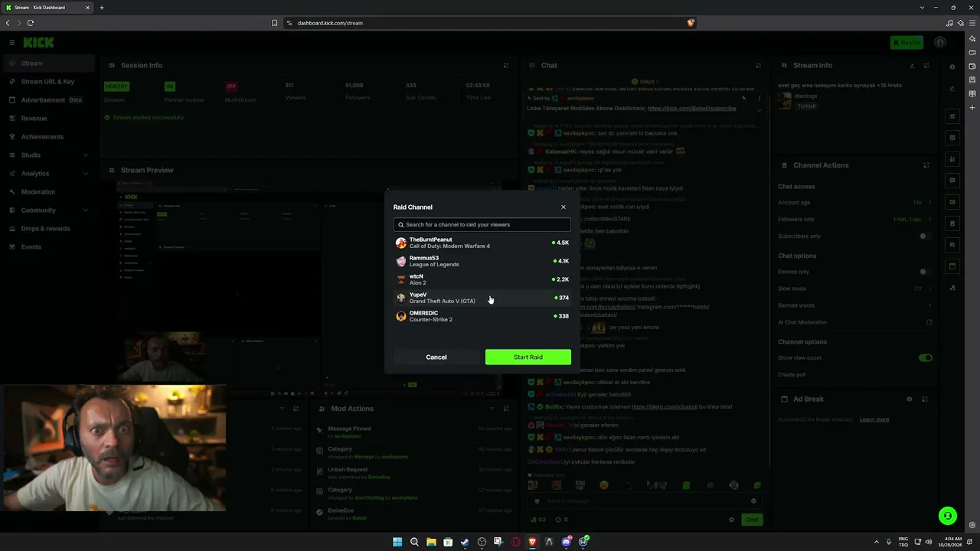Edit Stream Info with pencil icon
980x551 pixels.
click(x=912, y=66)
